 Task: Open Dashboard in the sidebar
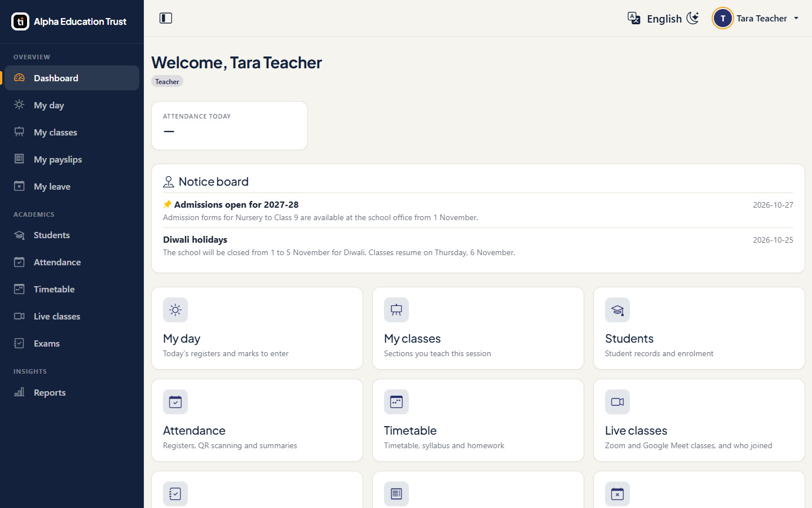point(72,78)
